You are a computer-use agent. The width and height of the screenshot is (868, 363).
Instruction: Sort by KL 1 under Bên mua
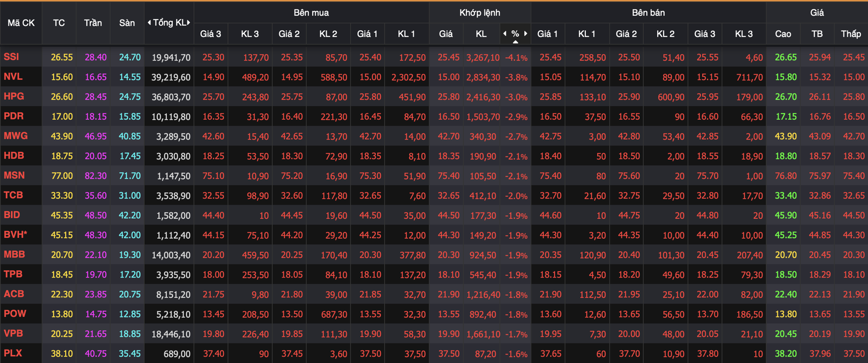406,34
